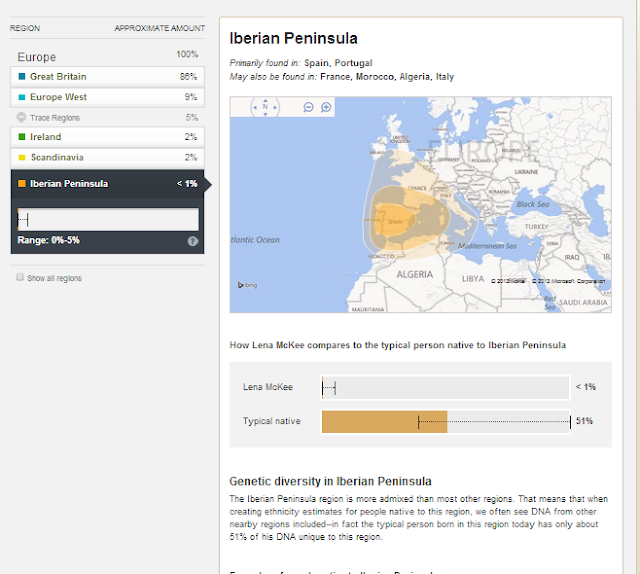Select the Ireland region entry
Viewport: 640px width, 574px height.
pos(107,137)
